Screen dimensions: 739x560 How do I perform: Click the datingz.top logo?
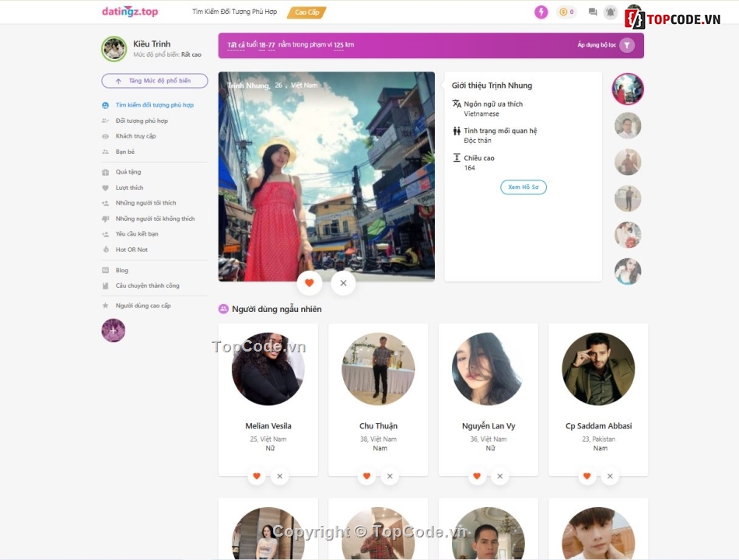(x=130, y=12)
